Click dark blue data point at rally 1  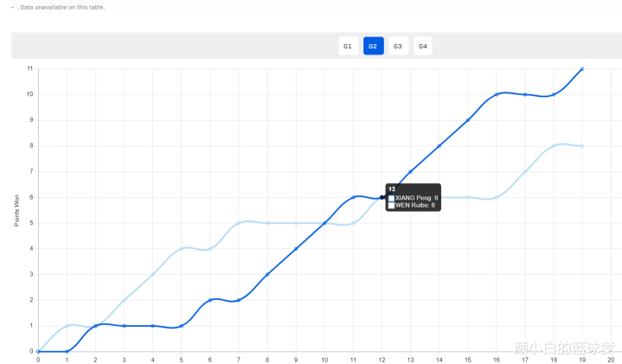pos(67,351)
